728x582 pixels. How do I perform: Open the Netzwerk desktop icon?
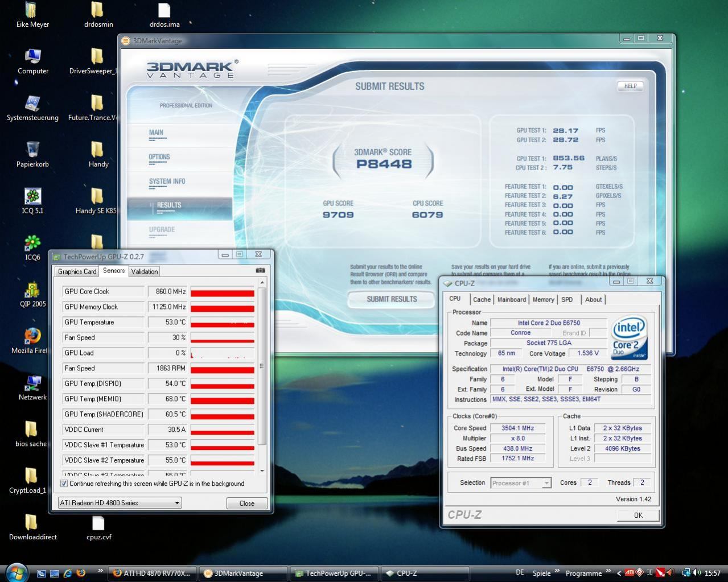pyautogui.click(x=32, y=383)
